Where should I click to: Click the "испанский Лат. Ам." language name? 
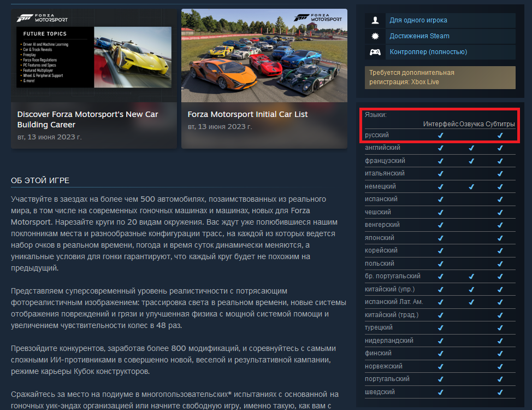click(394, 302)
